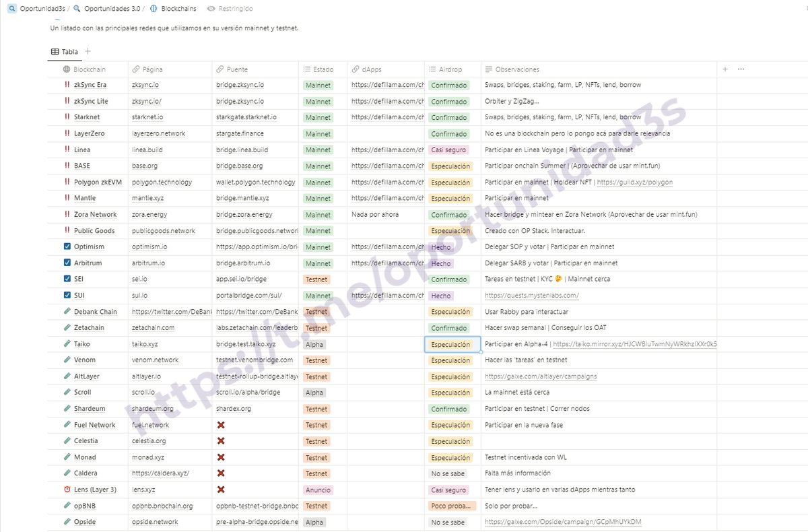The width and height of the screenshot is (808, 532).
Task: Select the Mainnet tag in zkSync Era row
Action: [x=318, y=86]
